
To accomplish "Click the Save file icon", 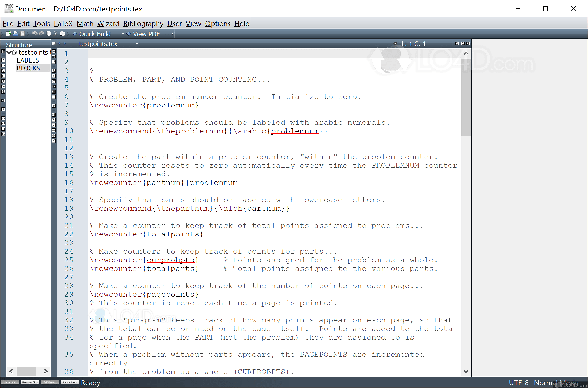I will (23, 34).
